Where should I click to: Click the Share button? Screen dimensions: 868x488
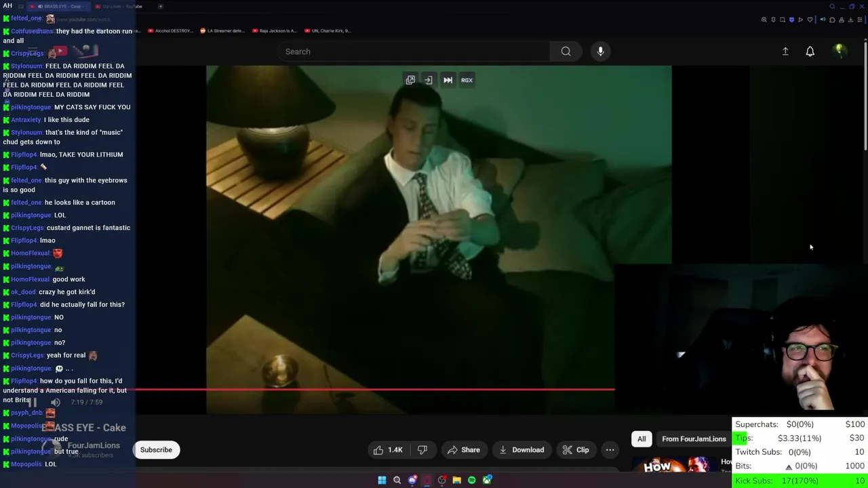[x=463, y=450]
